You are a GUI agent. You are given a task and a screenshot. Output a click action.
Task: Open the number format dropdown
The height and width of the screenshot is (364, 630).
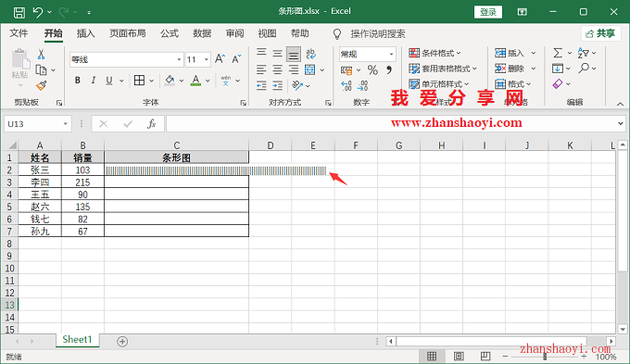coord(391,54)
